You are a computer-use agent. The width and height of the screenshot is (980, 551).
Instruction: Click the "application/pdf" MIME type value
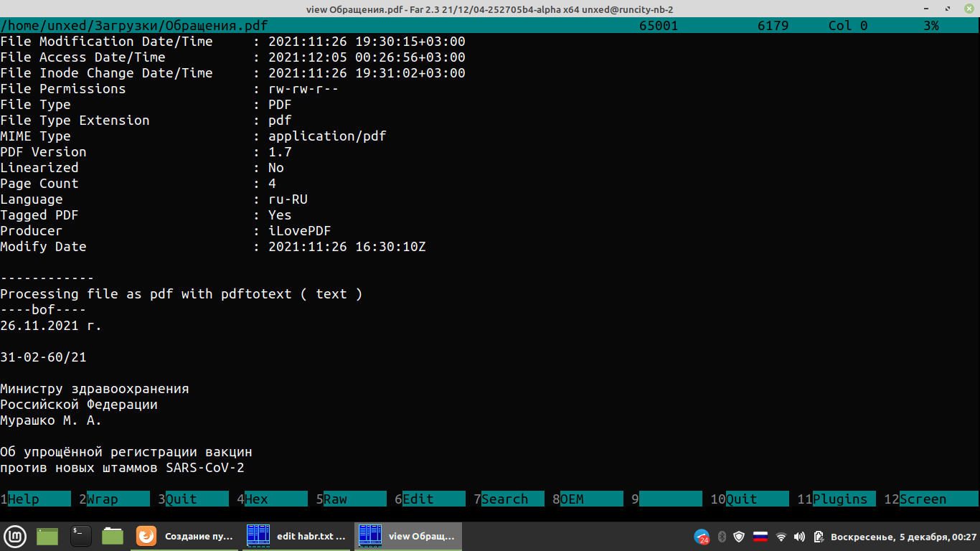pyautogui.click(x=327, y=136)
